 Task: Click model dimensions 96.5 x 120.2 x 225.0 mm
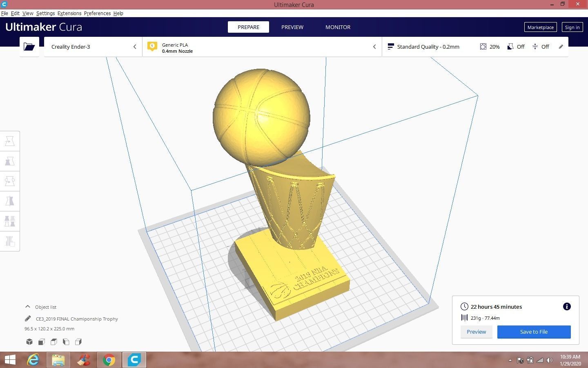(x=49, y=329)
